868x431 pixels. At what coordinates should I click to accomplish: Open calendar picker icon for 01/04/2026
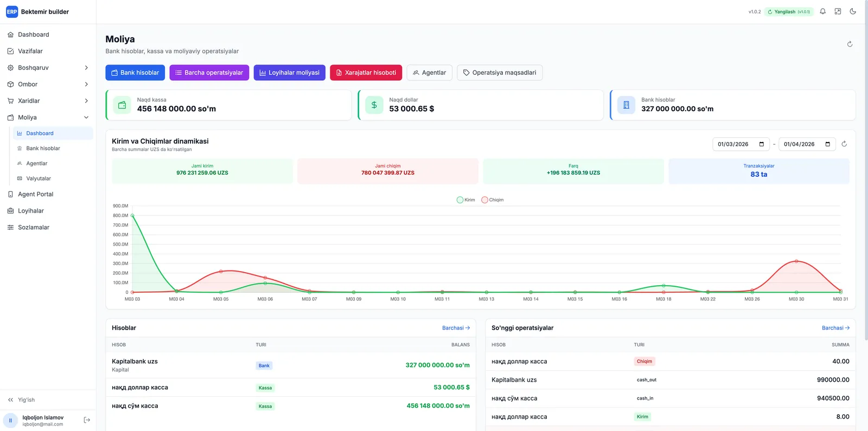[828, 144]
